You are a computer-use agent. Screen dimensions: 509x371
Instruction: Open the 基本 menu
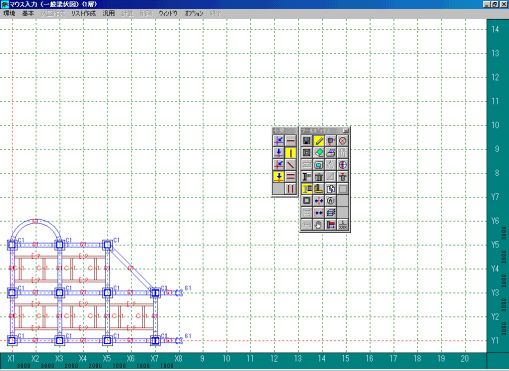point(28,13)
